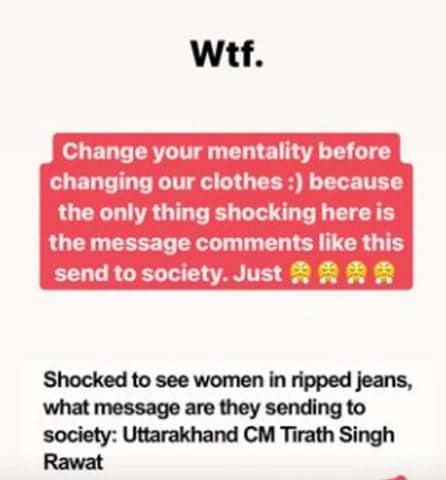This screenshot has width=446, height=480.
Task: Click the third angry emoji in the row
Action: tap(356, 273)
